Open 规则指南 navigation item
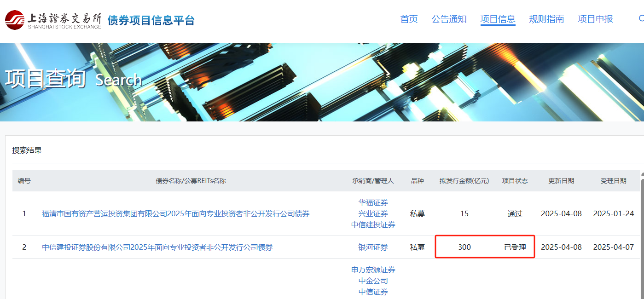Viewport: 644px width, 299px height. (x=546, y=19)
